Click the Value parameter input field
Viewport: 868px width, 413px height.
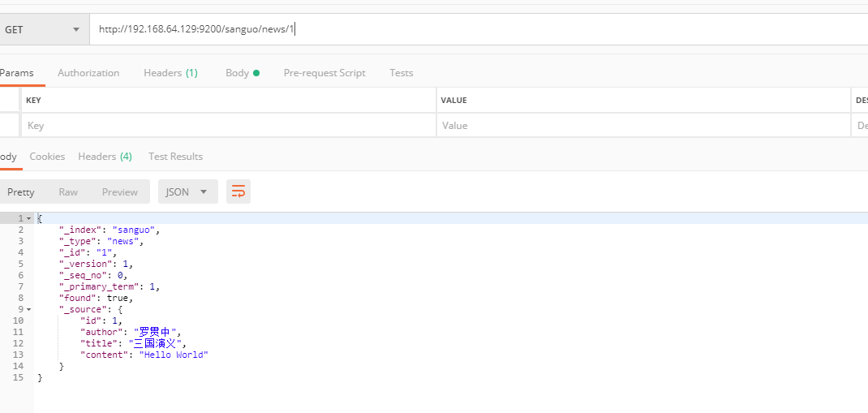pyautogui.click(x=644, y=126)
